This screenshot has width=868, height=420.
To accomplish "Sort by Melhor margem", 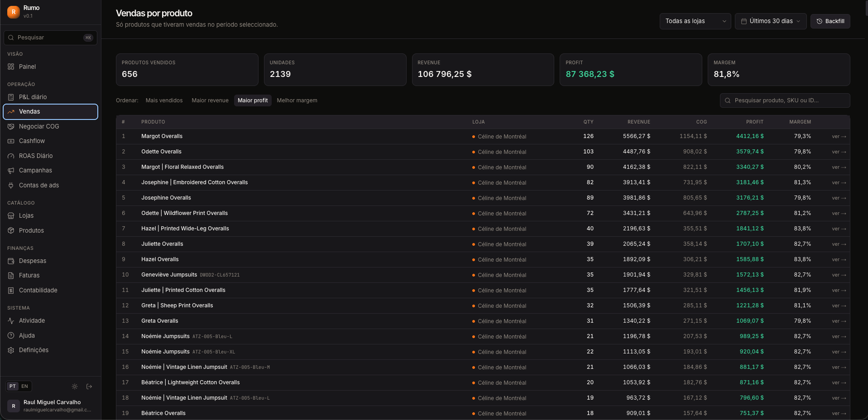I will click(297, 100).
